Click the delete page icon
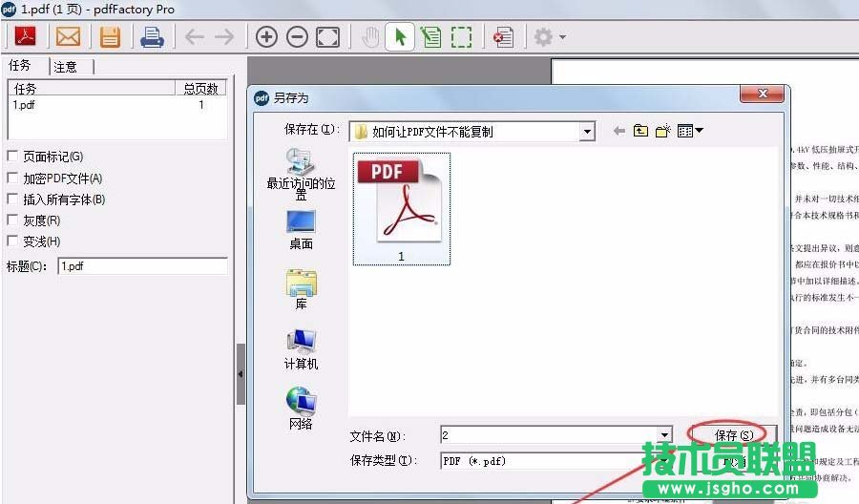This screenshot has width=859, height=504. pyautogui.click(x=503, y=37)
